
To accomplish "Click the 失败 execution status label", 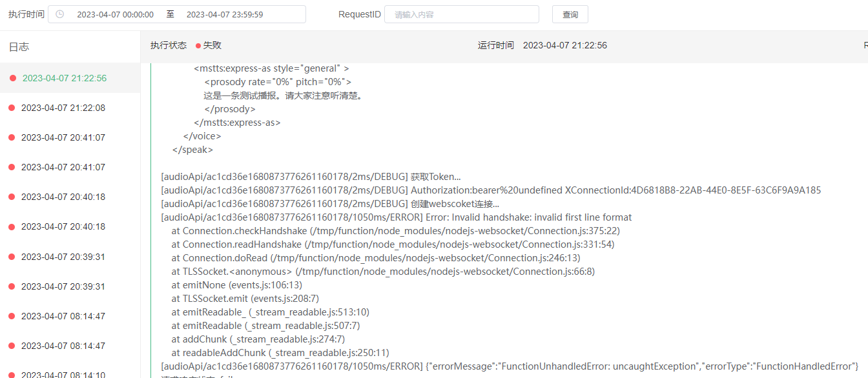I will click(211, 45).
